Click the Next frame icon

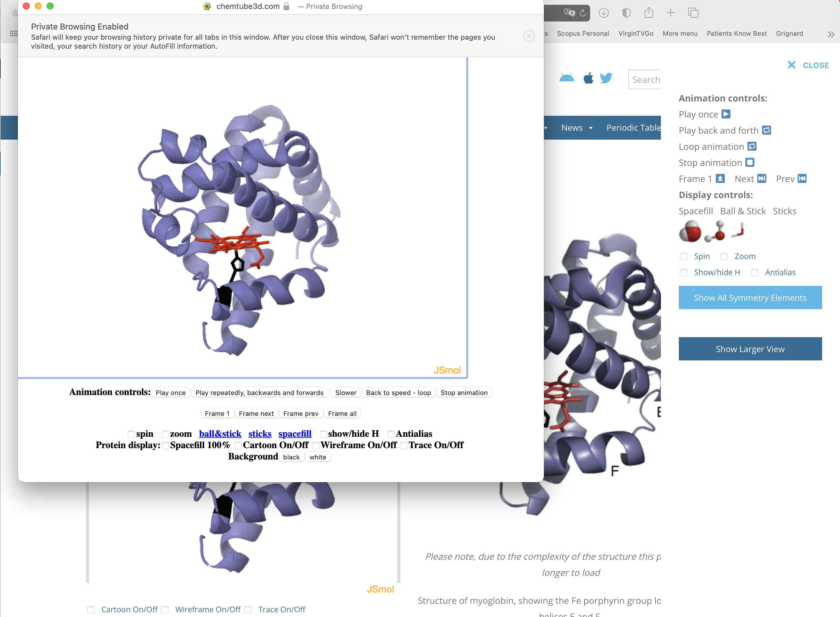click(761, 178)
